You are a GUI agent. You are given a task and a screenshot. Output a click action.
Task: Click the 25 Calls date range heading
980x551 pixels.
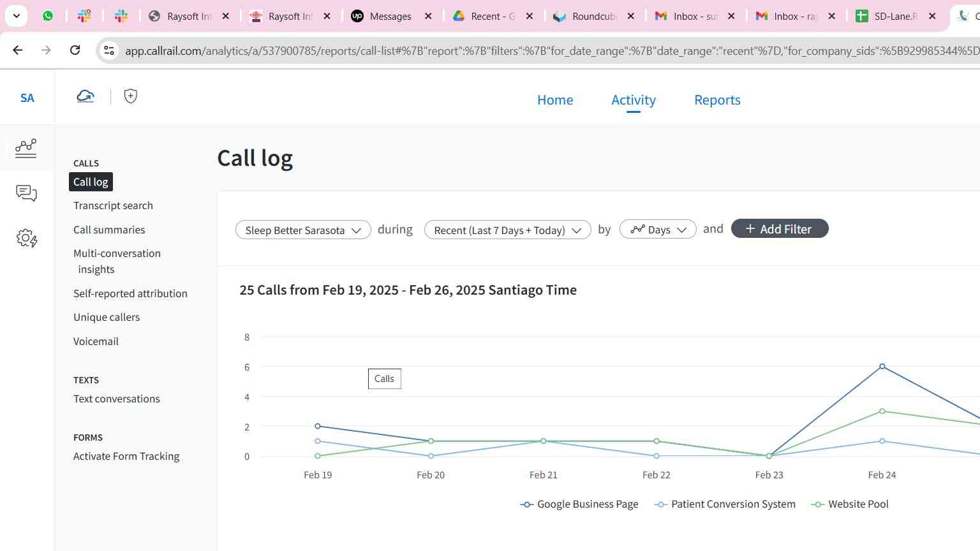click(x=408, y=290)
